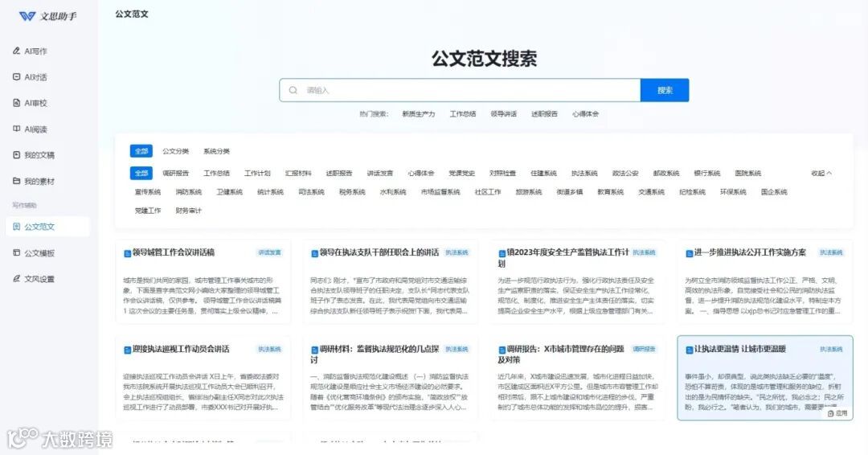Filter by 环保系统 category

point(733,192)
